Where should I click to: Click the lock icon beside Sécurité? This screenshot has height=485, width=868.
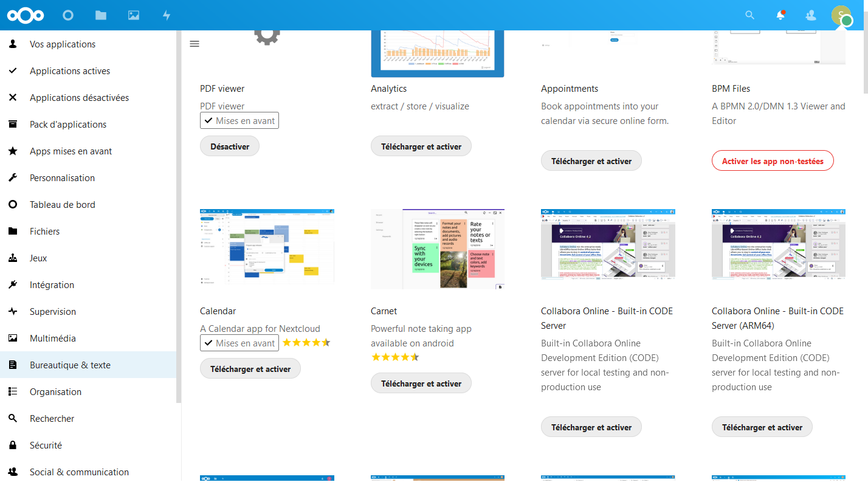click(13, 445)
